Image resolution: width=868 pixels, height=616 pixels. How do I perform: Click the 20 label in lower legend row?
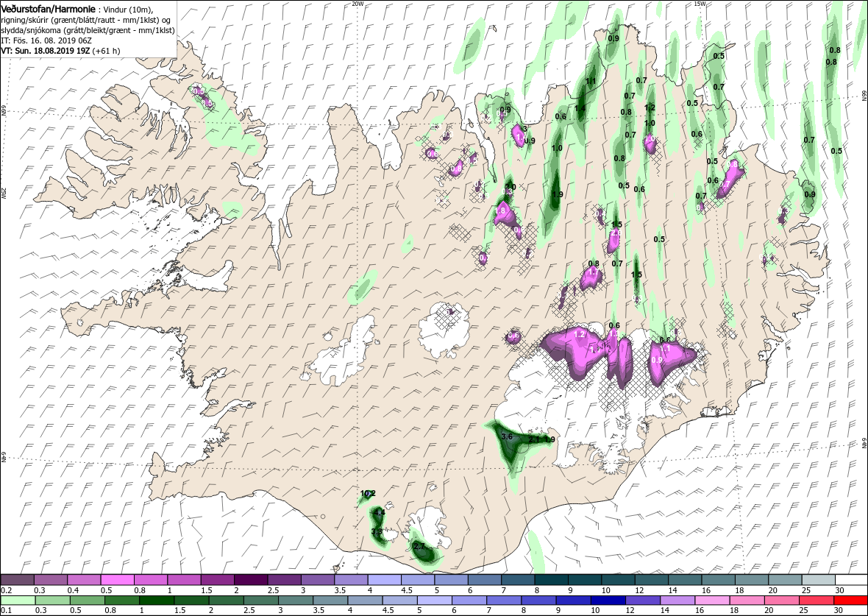pos(769,611)
